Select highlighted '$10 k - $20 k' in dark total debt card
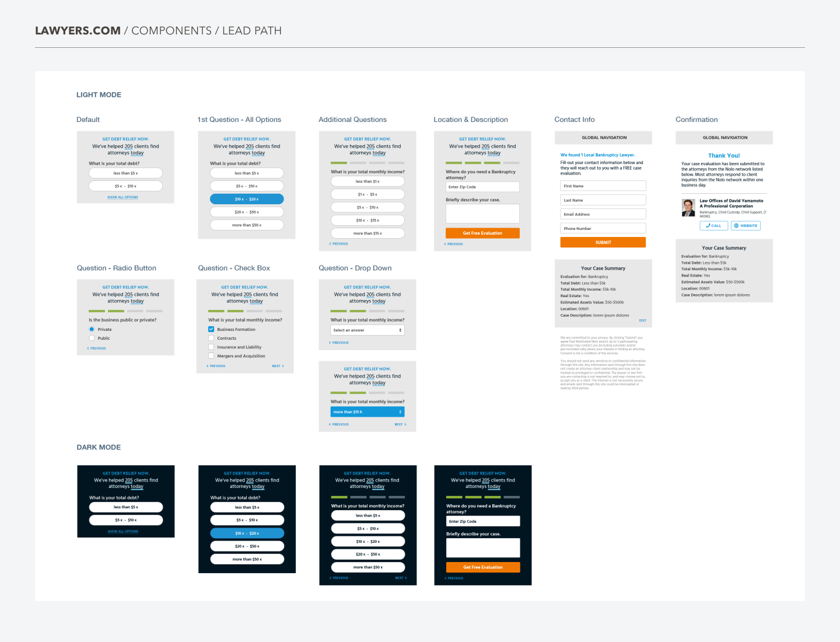The image size is (840, 642). point(247,533)
